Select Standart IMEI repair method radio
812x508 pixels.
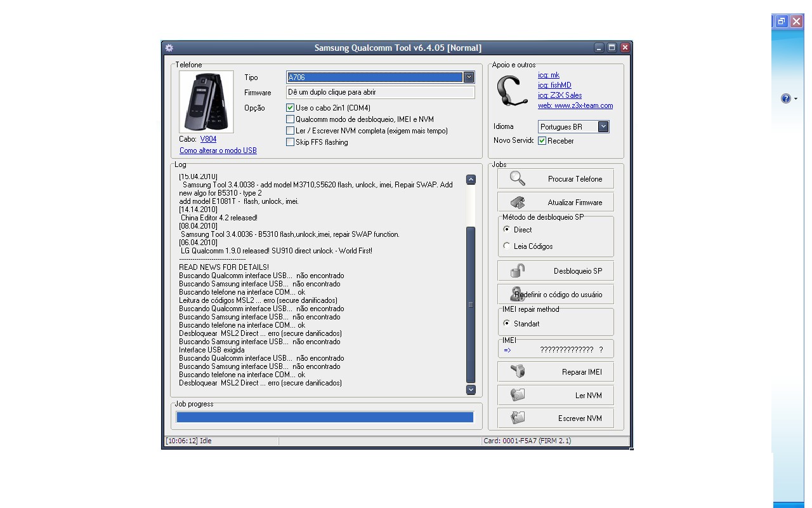(x=506, y=323)
